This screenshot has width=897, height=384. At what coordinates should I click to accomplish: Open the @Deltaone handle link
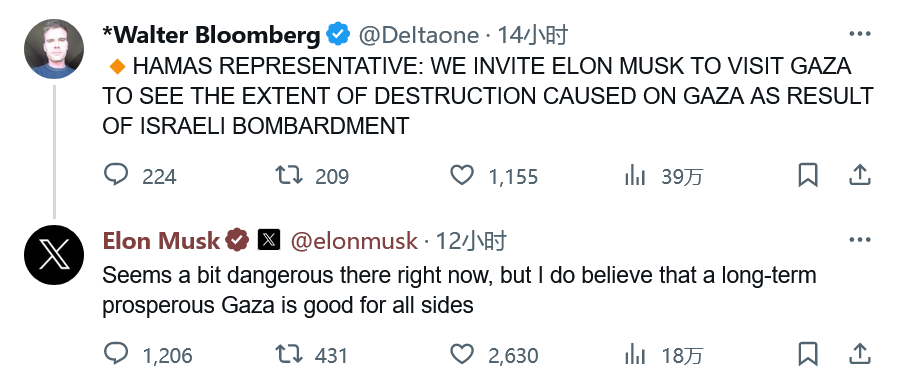(x=418, y=35)
